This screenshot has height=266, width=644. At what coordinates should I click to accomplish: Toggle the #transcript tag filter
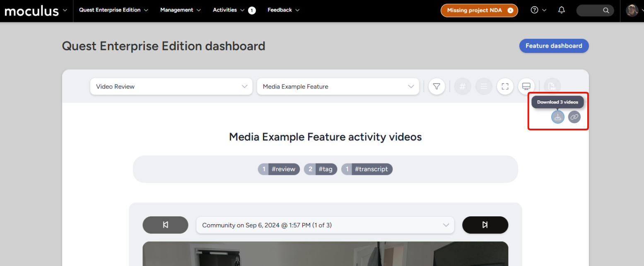(x=367, y=169)
